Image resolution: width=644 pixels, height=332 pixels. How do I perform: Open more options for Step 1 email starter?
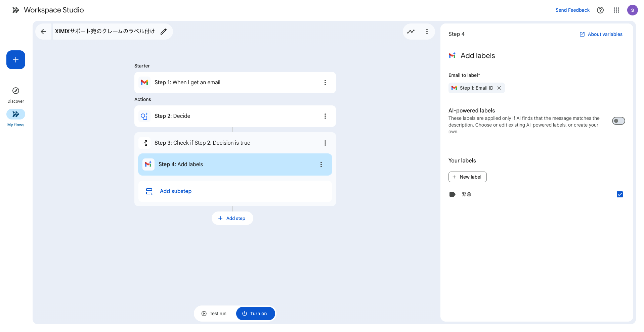(325, 83)
